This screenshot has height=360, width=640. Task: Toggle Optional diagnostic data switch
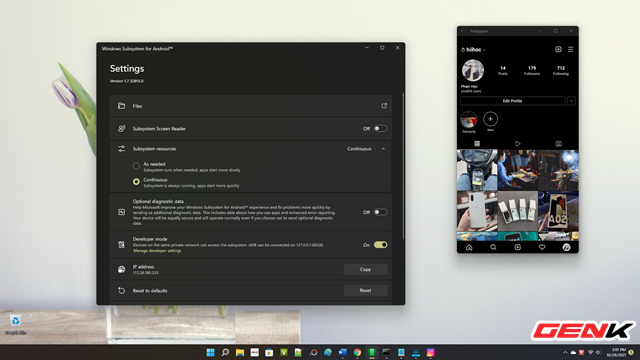click(x=380, y=212)
